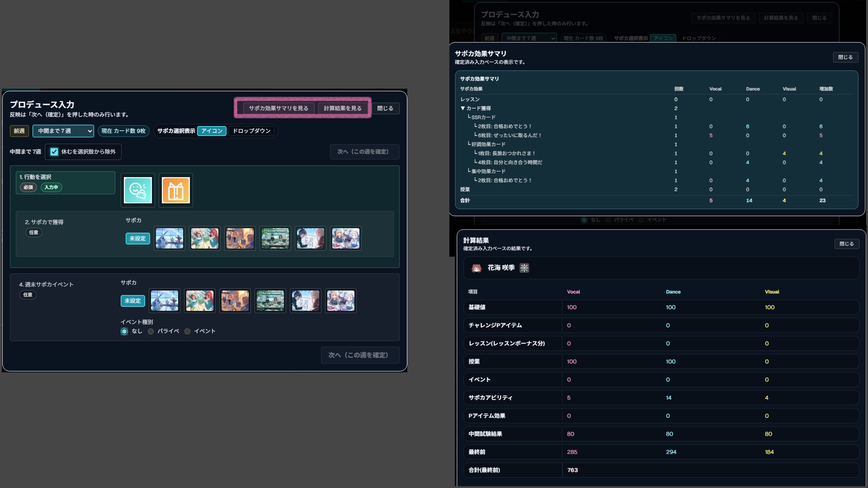Select the greenhouse support card in 週末サポカイベント
The image size is (868, 488).
270,300
